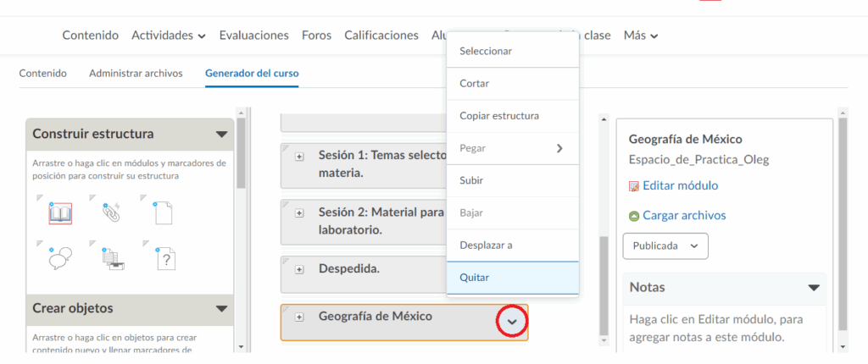868x364 pixels.
Task: Select Copiar estructura in context menu
Action: [498, 116]
